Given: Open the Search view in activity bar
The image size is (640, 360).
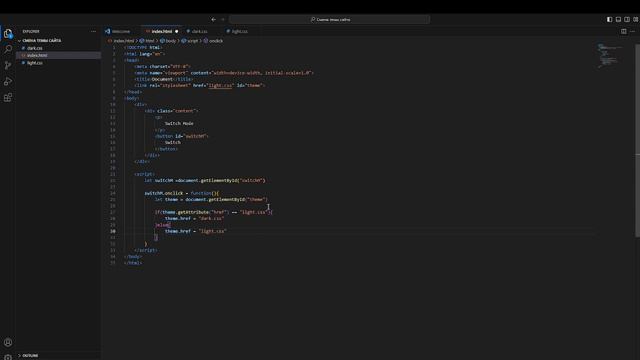Looking at the screenshot, I should [x=8, y=49].
